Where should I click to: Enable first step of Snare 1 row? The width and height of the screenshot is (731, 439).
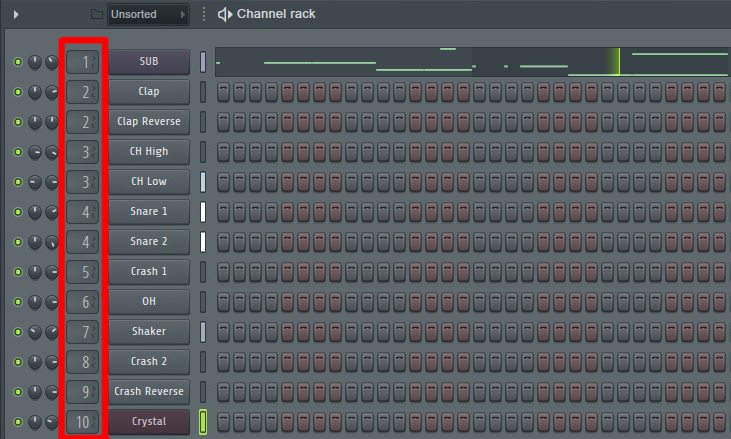(x=223, y=212)
